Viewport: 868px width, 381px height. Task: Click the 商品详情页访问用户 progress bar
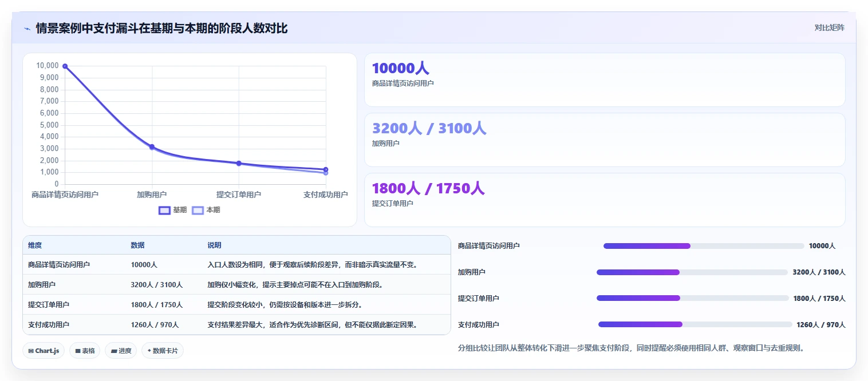pyautogui.click(x=704, y=246)
